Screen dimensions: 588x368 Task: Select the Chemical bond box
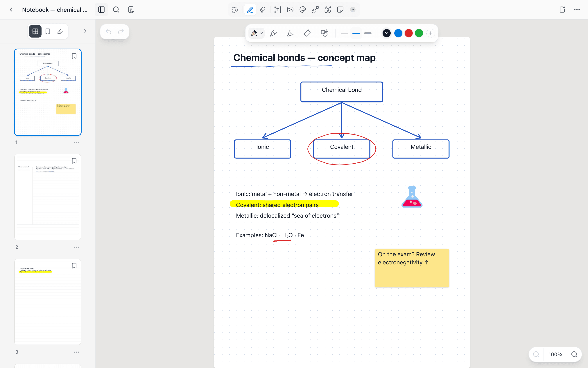[342, 92]
